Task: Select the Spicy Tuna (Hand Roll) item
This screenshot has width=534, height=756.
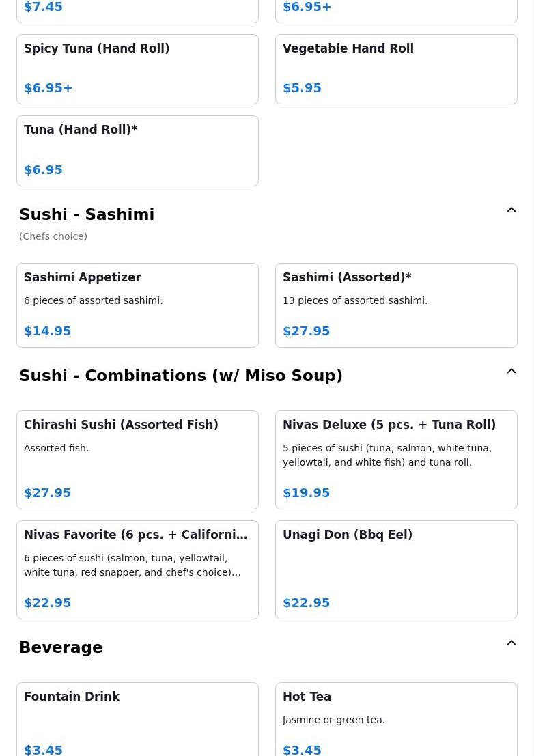Action: click(x=137, y=69)
